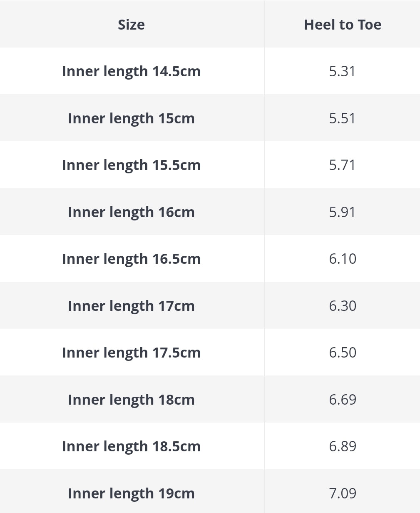This screenshot has height=513, width=420.
Task: Click the Inner length 15.5cm size cell
Action: [x=131, y=165]
